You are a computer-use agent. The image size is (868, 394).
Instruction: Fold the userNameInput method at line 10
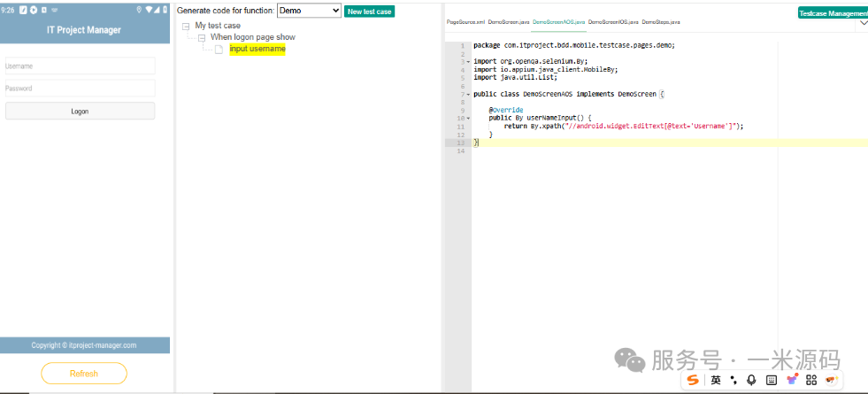[468, 119]
